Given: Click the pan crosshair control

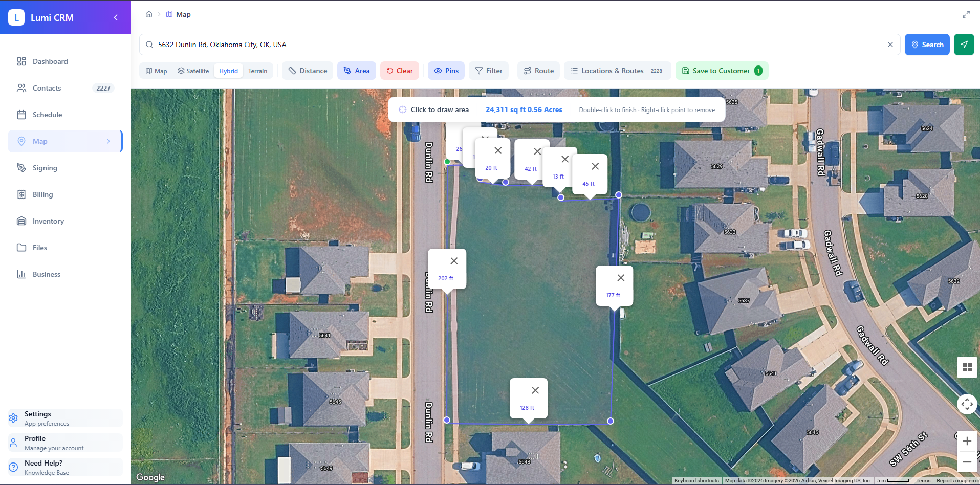Looking at the screenshot, I should 967,404.
